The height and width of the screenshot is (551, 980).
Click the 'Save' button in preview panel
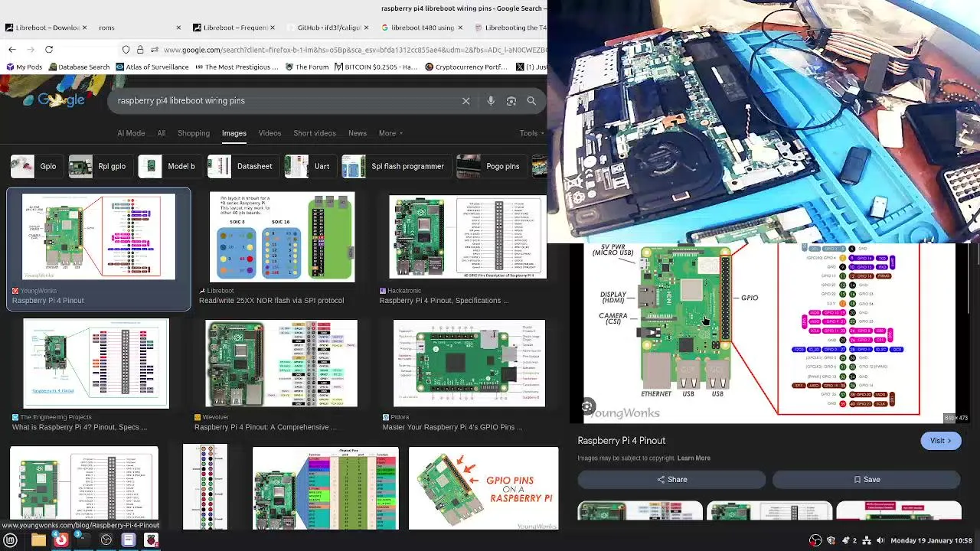[866, 480]
